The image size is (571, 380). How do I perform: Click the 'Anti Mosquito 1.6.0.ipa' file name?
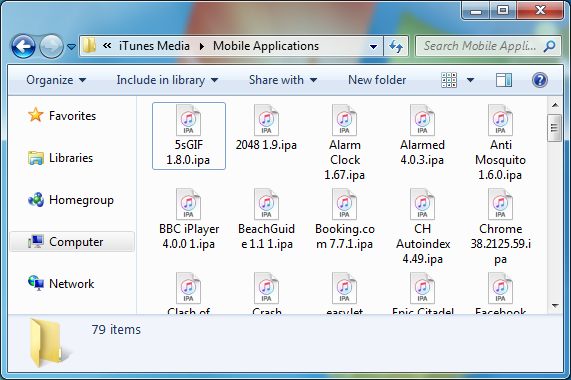point(500,160)
